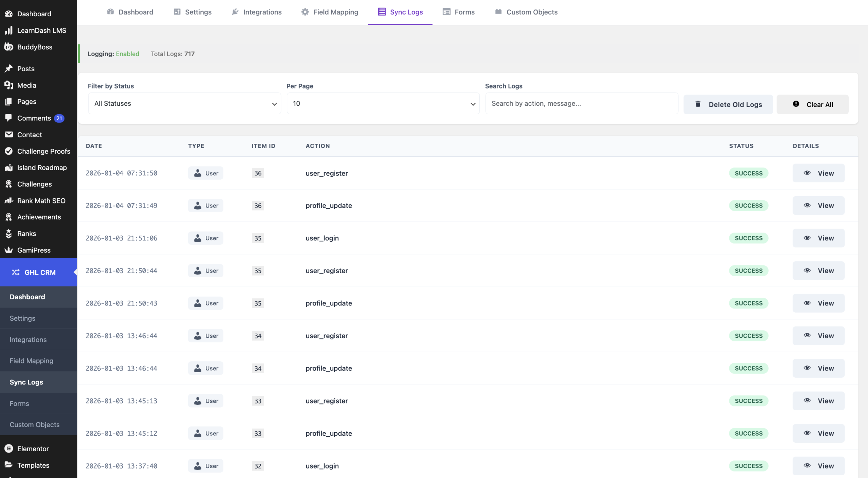Click eye icon for item 34 user_register log
This screenshot has width=868, height=478.
(x=807, y=336)
